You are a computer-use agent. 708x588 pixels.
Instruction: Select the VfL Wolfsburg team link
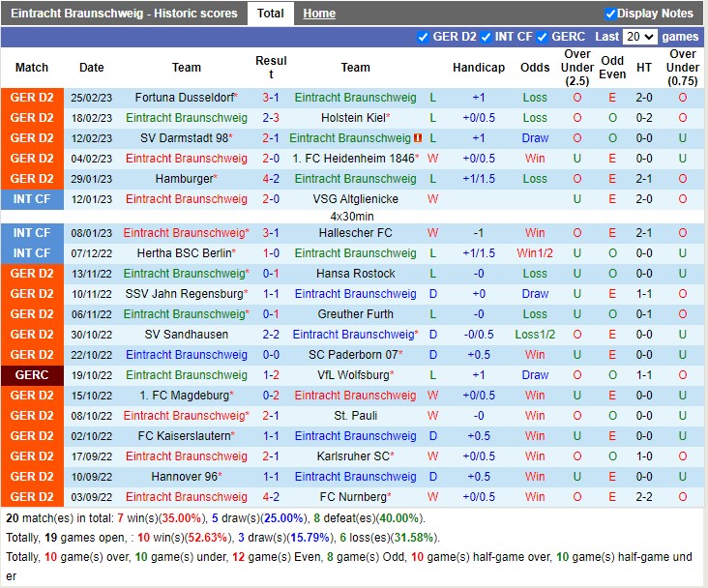(x=353, y=375)
